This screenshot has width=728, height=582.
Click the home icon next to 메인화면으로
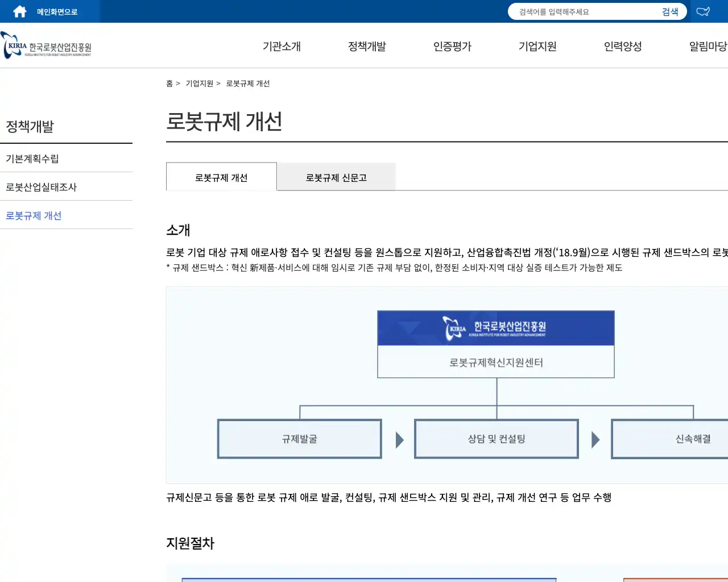(x=19, y=11)
